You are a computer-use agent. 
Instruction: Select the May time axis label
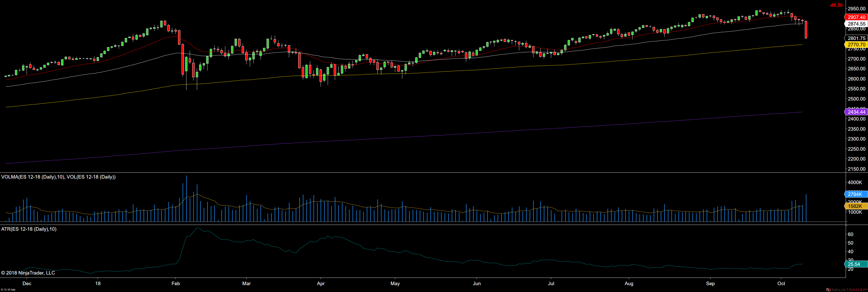coord(395,284)
